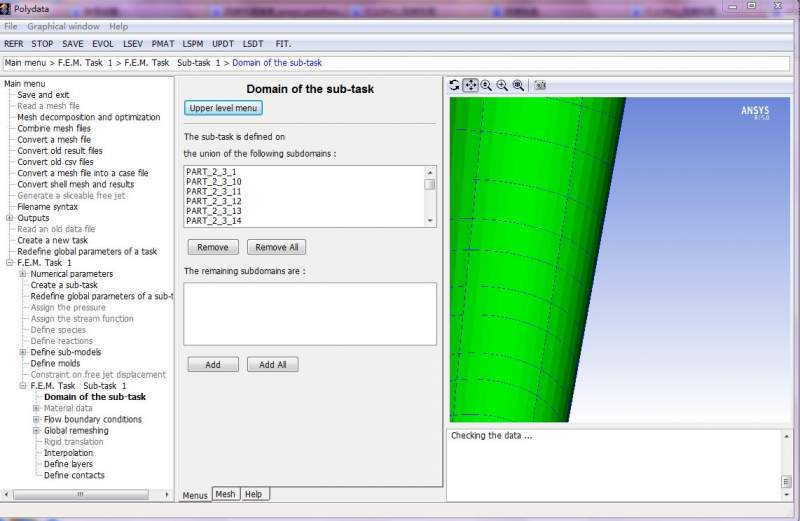
Task: Click STOP in the command toolbar
Action: point(42,44)
